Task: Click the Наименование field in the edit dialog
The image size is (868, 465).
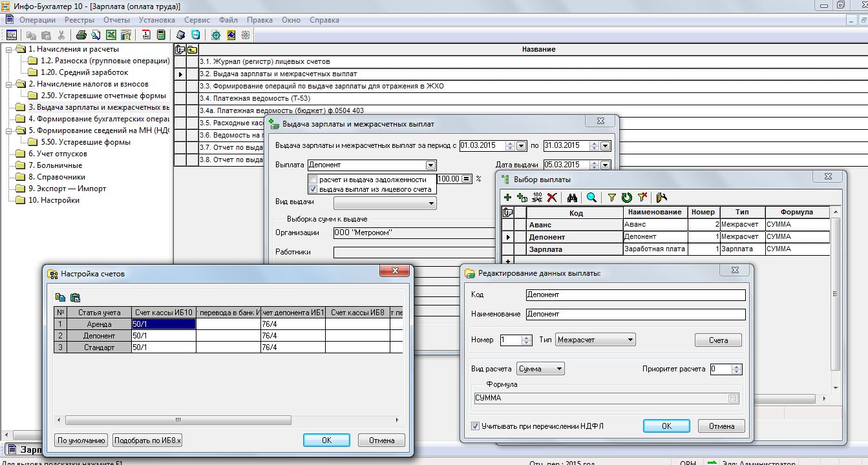Action: tap(635, 314)
